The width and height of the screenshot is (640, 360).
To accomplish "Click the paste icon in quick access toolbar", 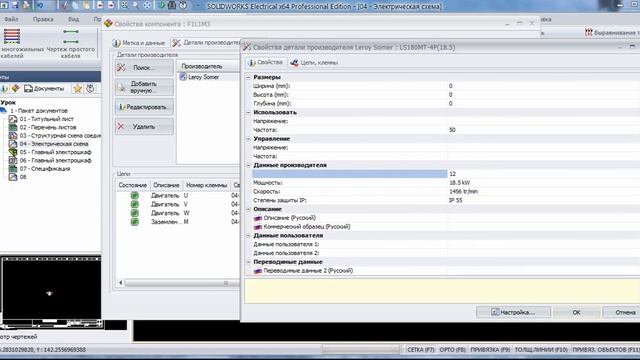I will click(x=87, y=5).
